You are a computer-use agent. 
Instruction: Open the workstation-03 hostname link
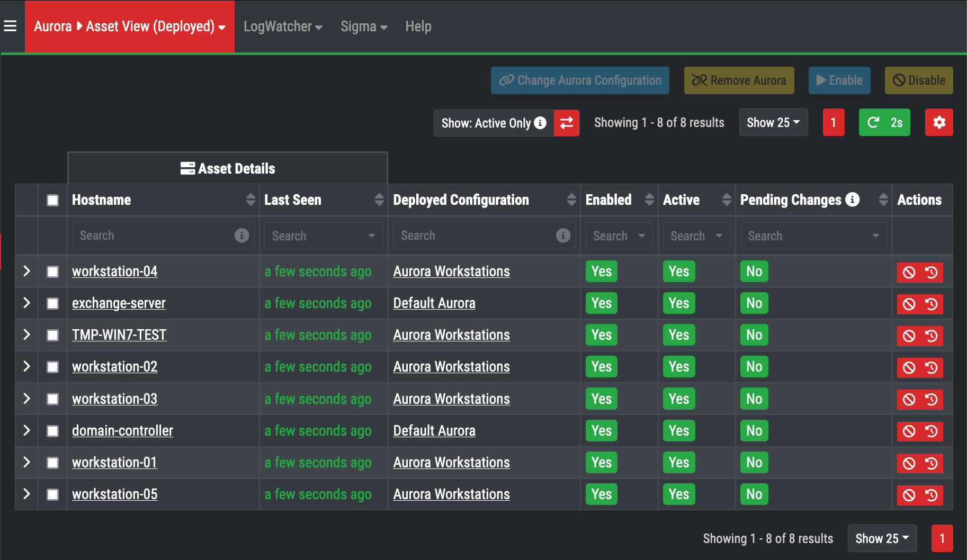(x=114, y=399)
